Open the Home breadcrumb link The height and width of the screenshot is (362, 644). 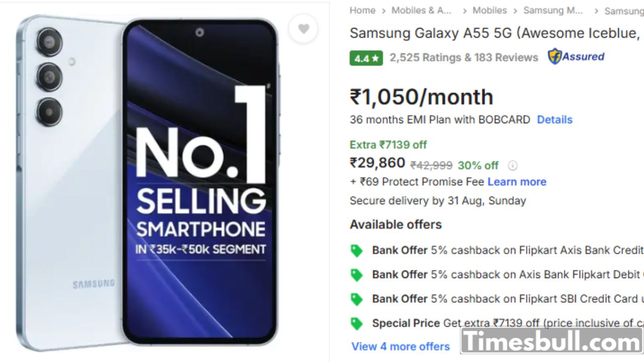point(362,11)
